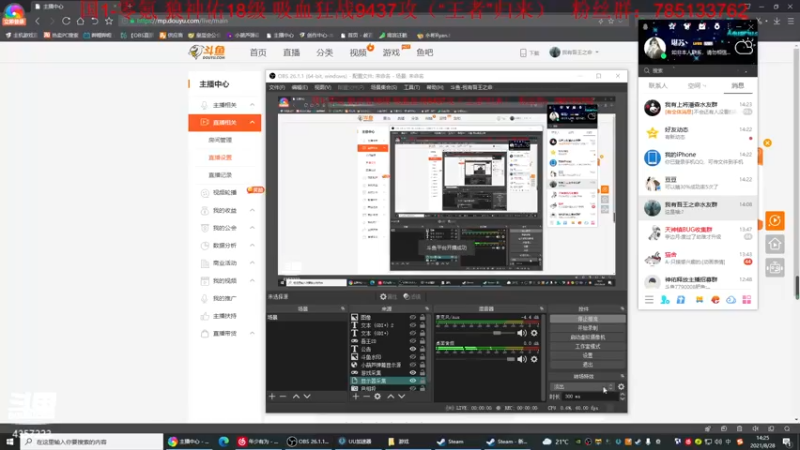Remove the scene with the minus icon
The width and height of the screenshot is (800, 450).
[x=283, y=396]
